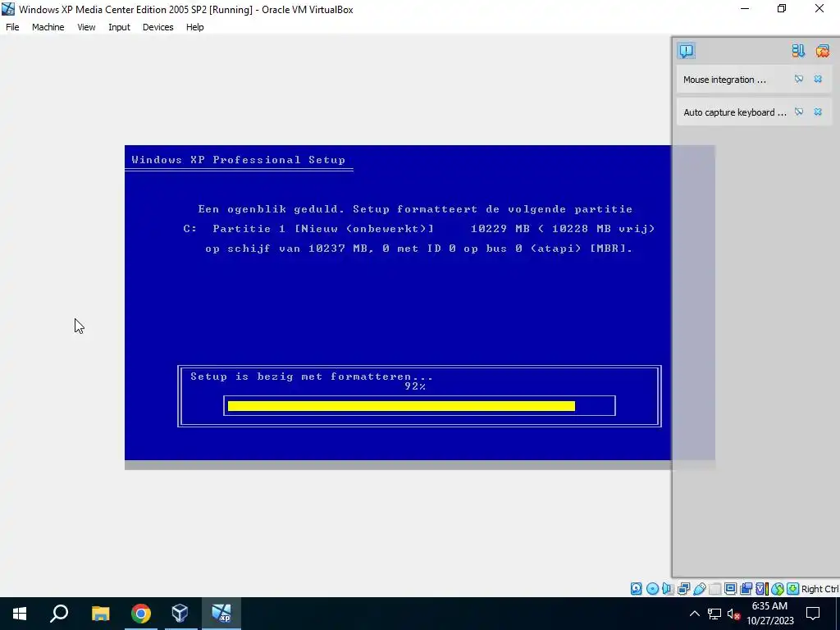Image resolution: width=840 pixels, height=630 pixels.
Task: Click the optical disk status icon
Action: pyautogui.click(x=652, y=589)
